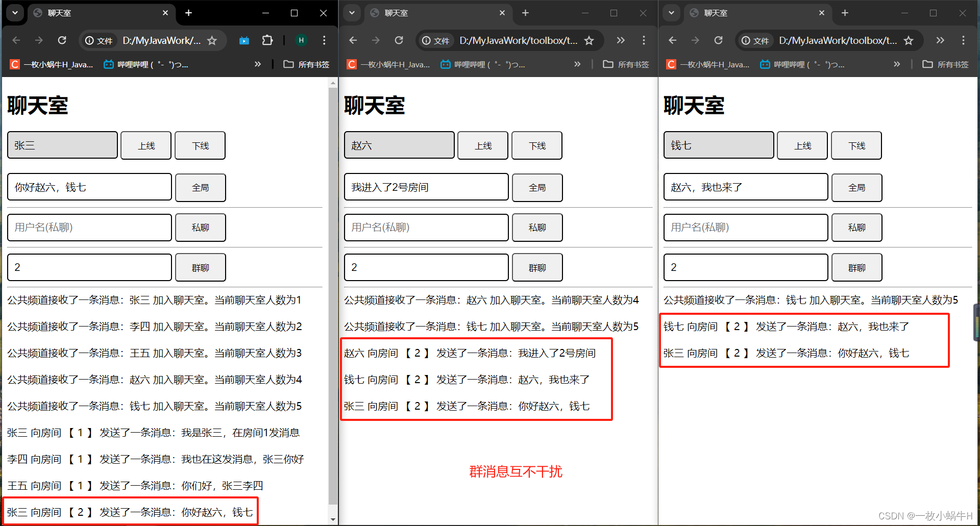
Task: Open new tab in right window
Action: [x=845, y=13]
